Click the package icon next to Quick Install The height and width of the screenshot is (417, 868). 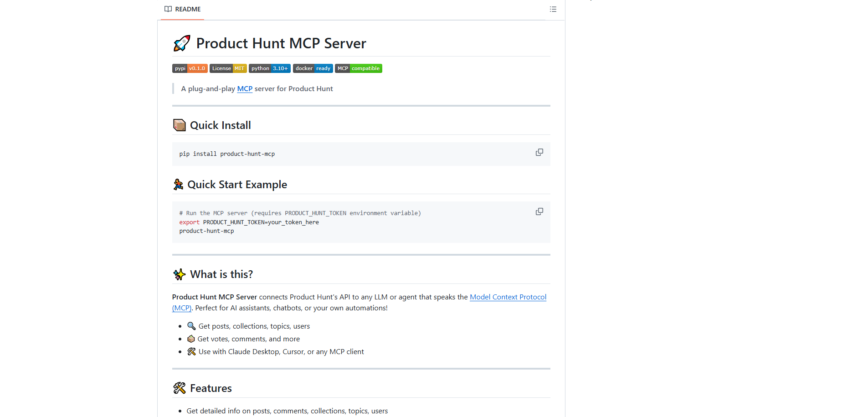click(179, 124)
